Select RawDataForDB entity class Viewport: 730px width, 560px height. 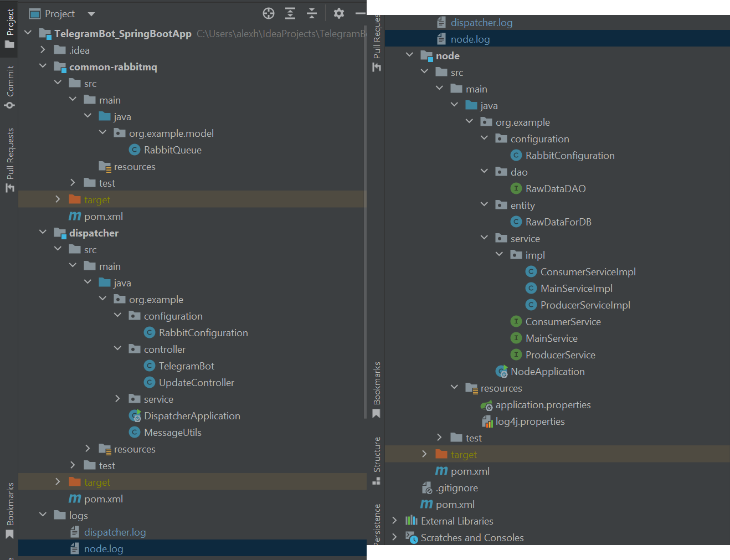pyautogui.click(x=558, y=222)
